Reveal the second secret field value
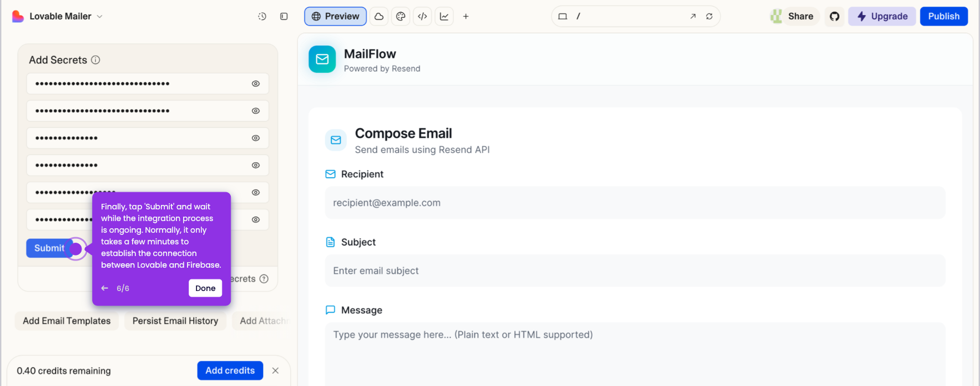The height and width of the screenshot is (386, 980). point(256,111)
